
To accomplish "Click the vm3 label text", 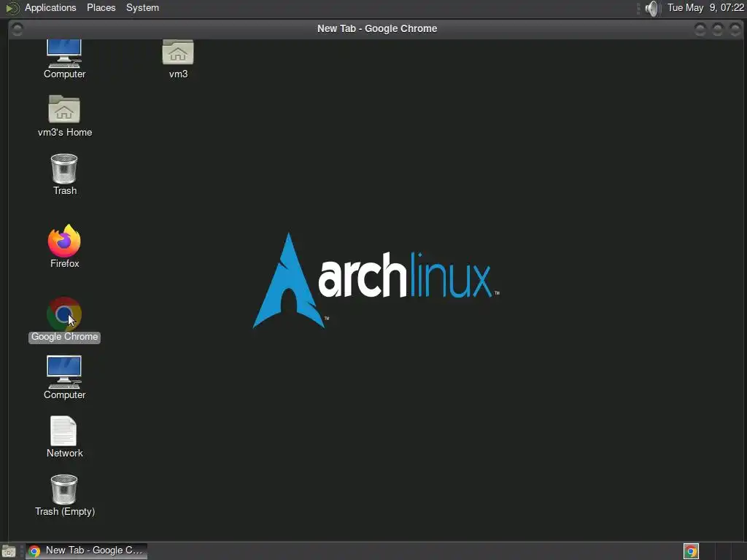I will (x=178, y=74).
